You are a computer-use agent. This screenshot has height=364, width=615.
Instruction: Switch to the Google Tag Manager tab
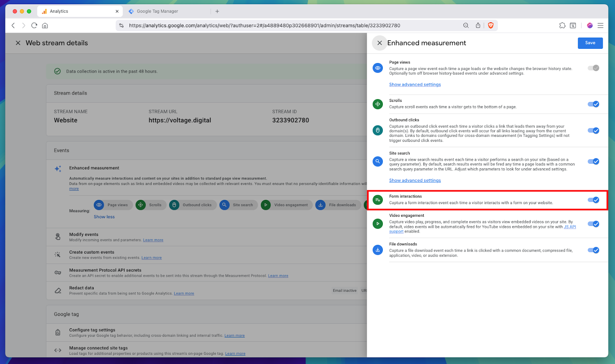[157, 11]
